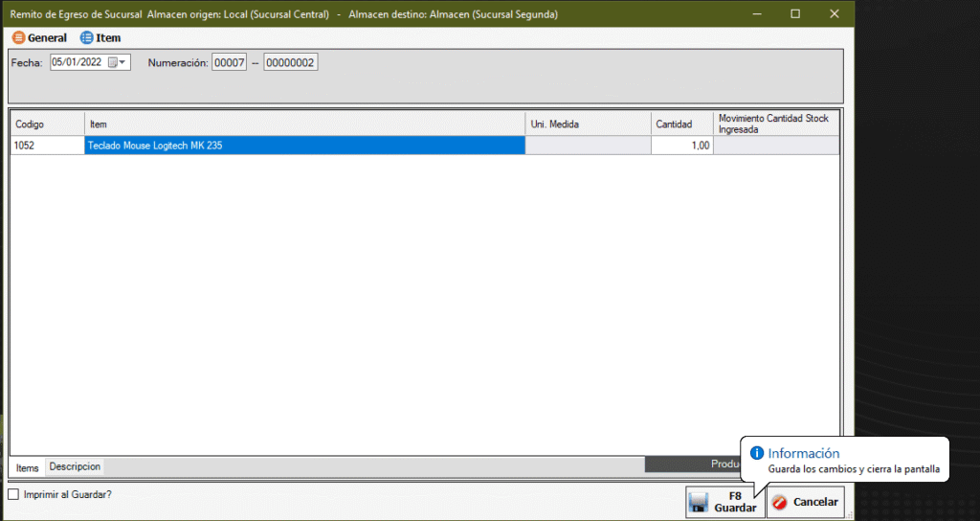Maximize the Remito de Egreso window
Image resolution: width=980 pixels, height=521 pixels.
click(x=795, y=14)
